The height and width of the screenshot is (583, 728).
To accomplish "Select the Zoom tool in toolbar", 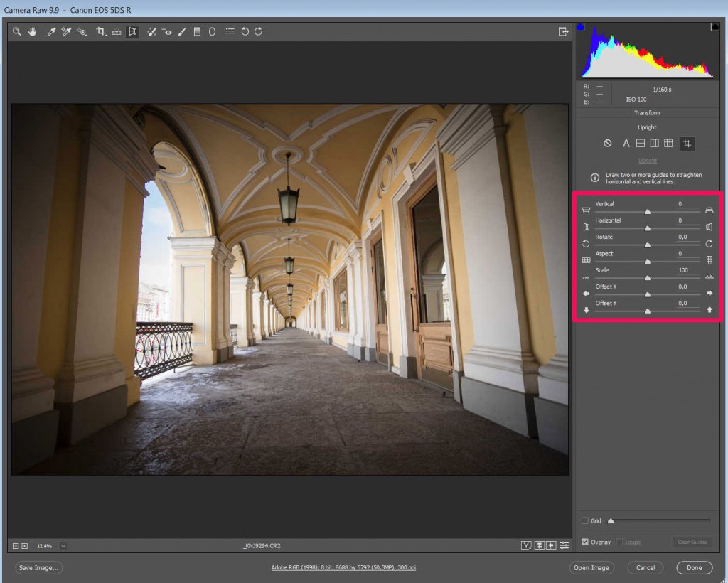I will pyautogui.click(x=17, y=32).
